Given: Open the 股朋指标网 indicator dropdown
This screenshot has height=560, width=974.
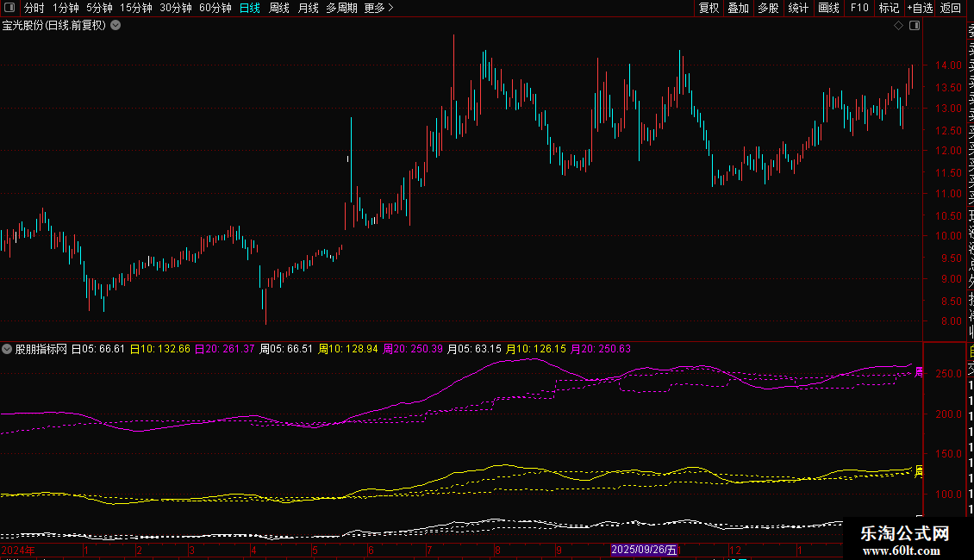Looking at the screenshot, I should pyautogui.click(x=7, y=349).
